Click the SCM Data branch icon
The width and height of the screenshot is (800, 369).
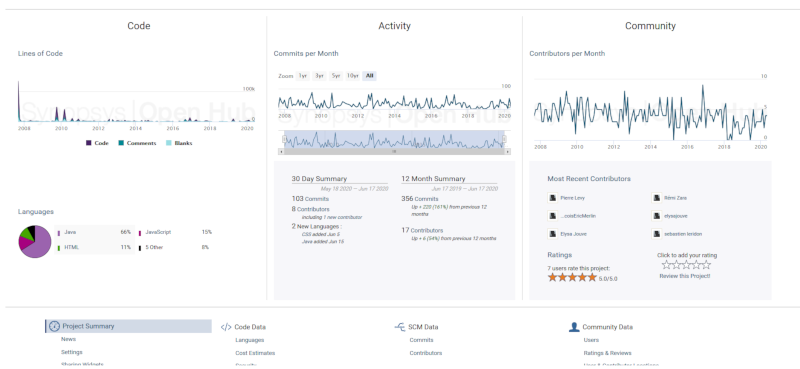(x=399, y=327)
